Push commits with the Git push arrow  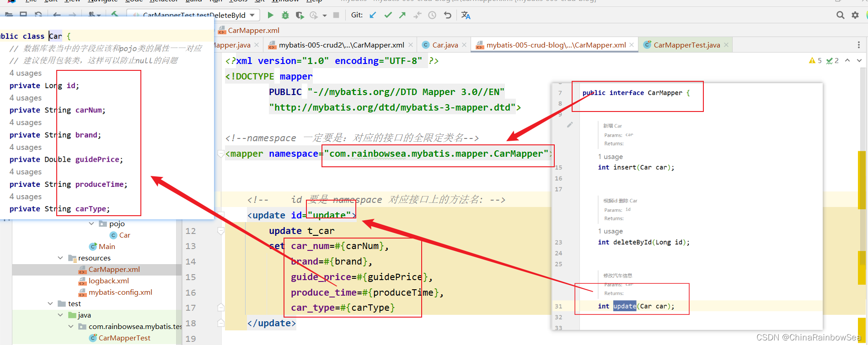(402, 16)
